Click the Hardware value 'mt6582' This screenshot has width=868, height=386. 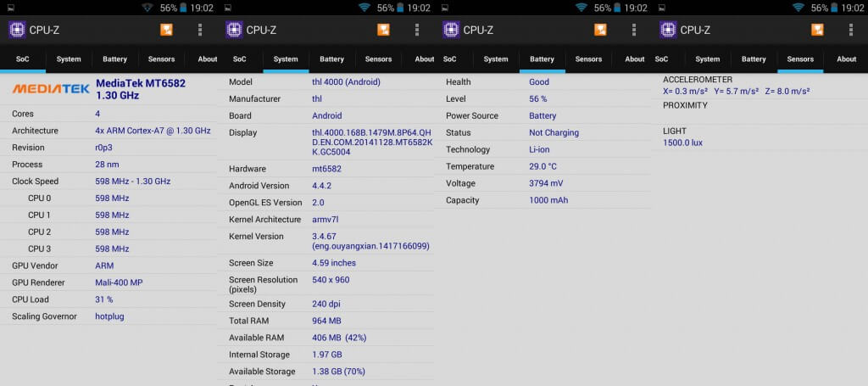coord(326,169)
